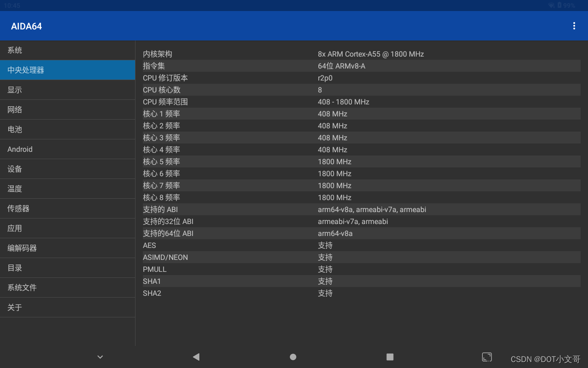
Task: Select the AES row label
Action: pos(149,245)
